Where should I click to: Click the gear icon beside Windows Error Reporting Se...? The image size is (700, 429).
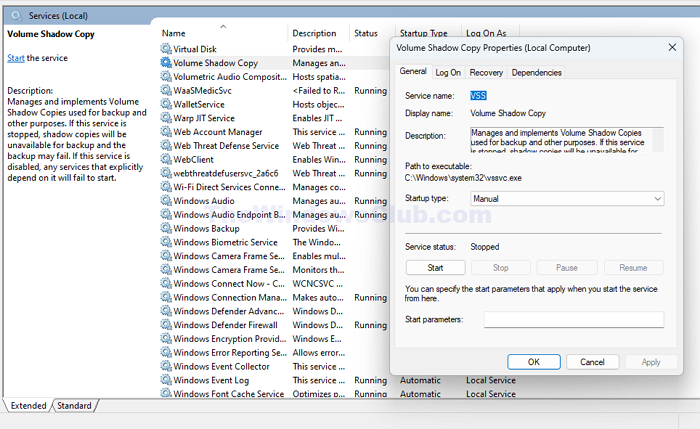(x=166, y=352)
